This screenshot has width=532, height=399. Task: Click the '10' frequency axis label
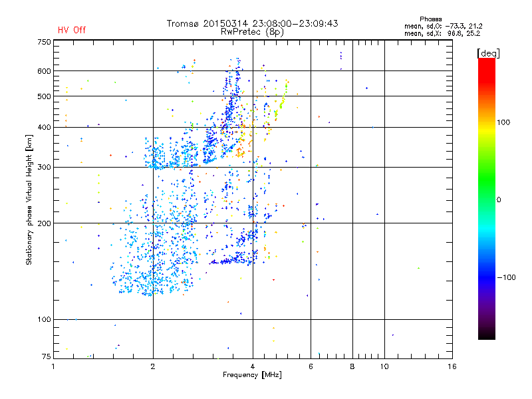point(384,366)
